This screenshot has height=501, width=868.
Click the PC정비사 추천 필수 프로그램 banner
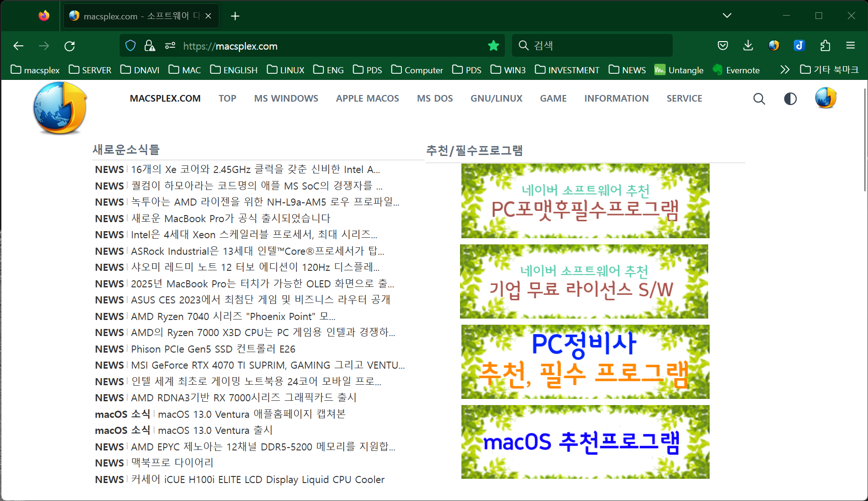(x=585, y=362)
